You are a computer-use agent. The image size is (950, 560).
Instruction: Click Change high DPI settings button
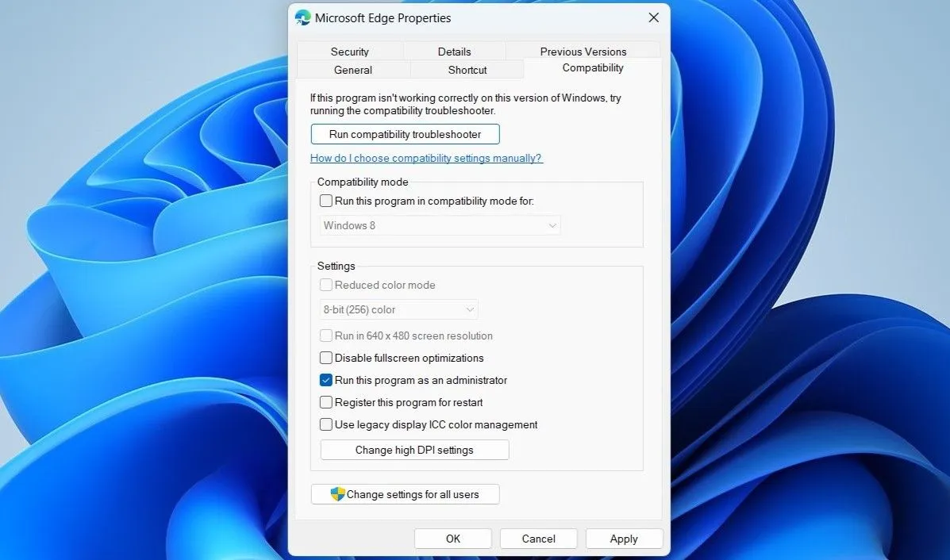click(x=414, y=450)
